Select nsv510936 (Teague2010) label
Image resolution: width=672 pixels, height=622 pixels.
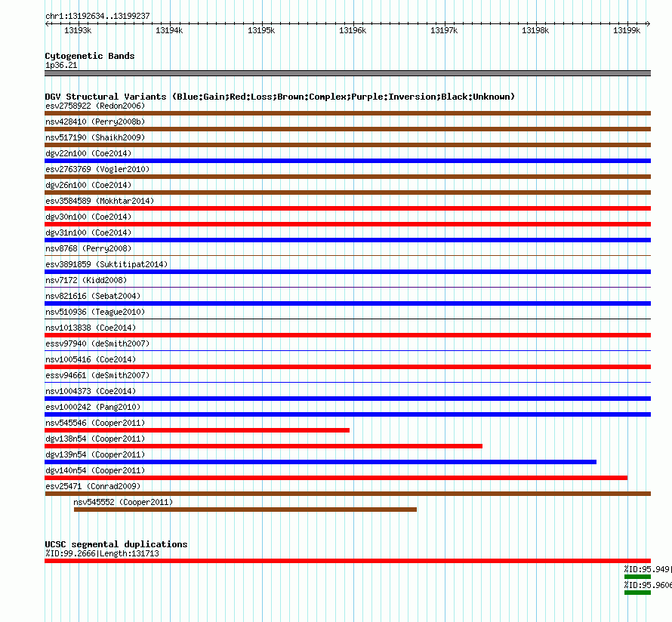pos(95,312)
